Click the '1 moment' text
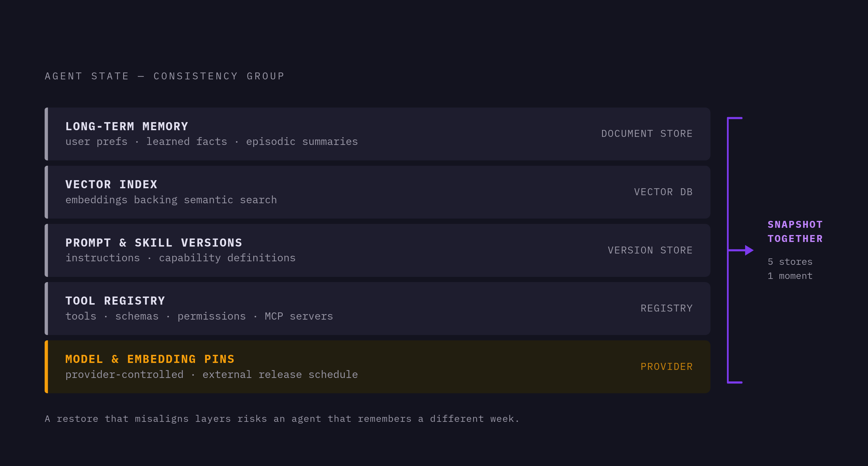Screen dimensions: 868x466 [790, 276]
